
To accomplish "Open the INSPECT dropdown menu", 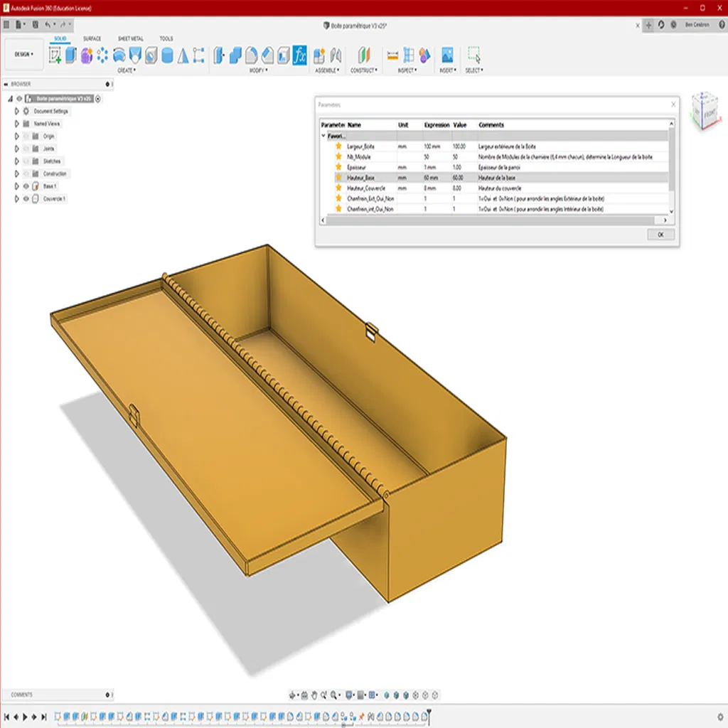I will click(407, 70).
